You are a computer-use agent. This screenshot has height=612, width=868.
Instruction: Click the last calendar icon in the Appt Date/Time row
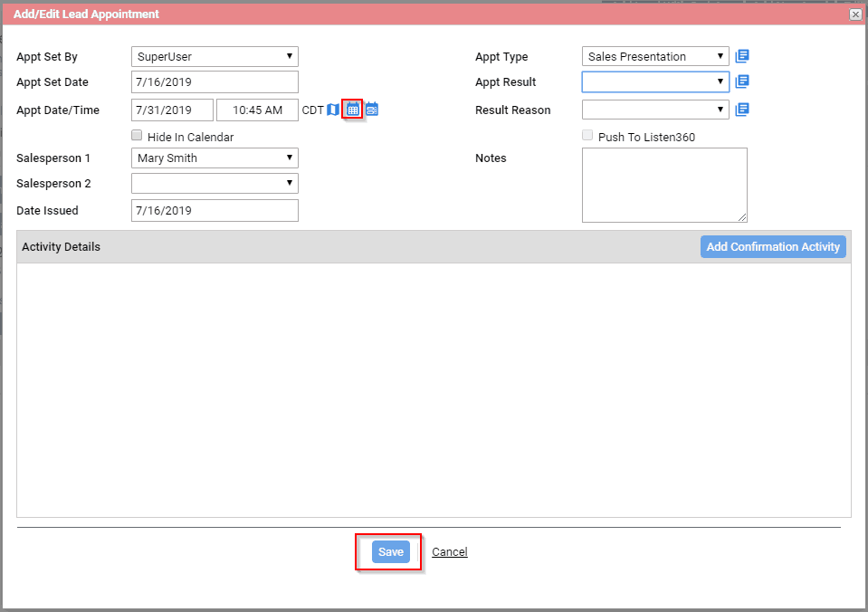(x=372, y=110)
